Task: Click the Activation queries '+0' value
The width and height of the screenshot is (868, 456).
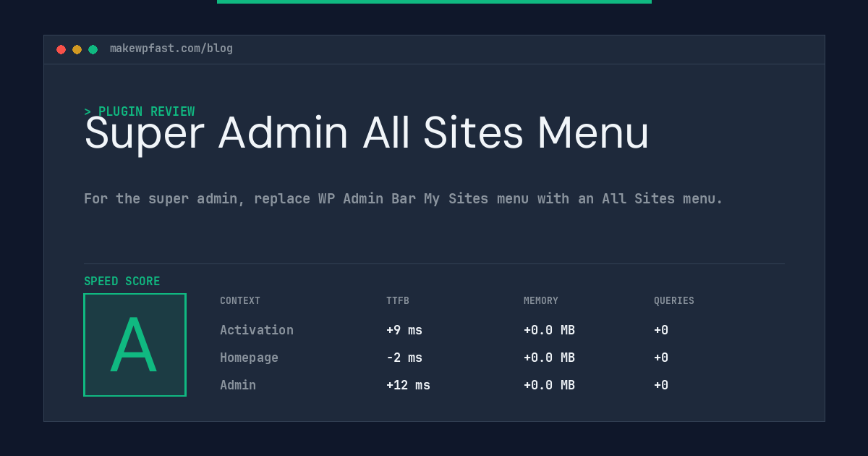Action: [661, 330]
